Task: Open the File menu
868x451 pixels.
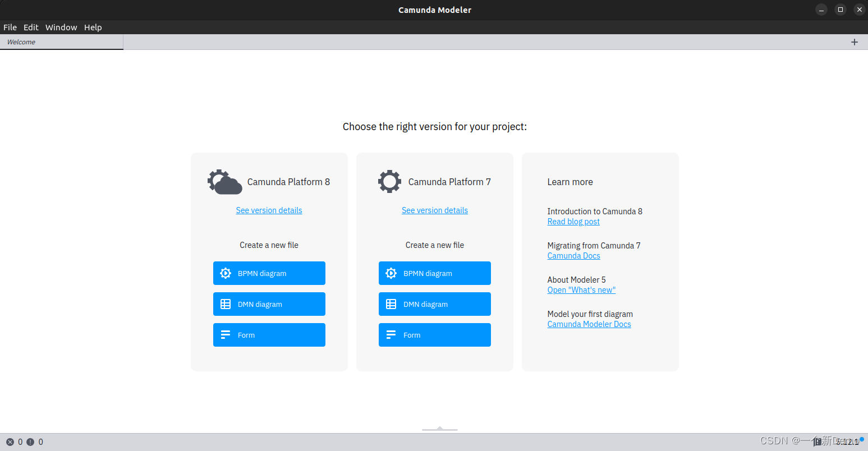Action: click(10, 27)
